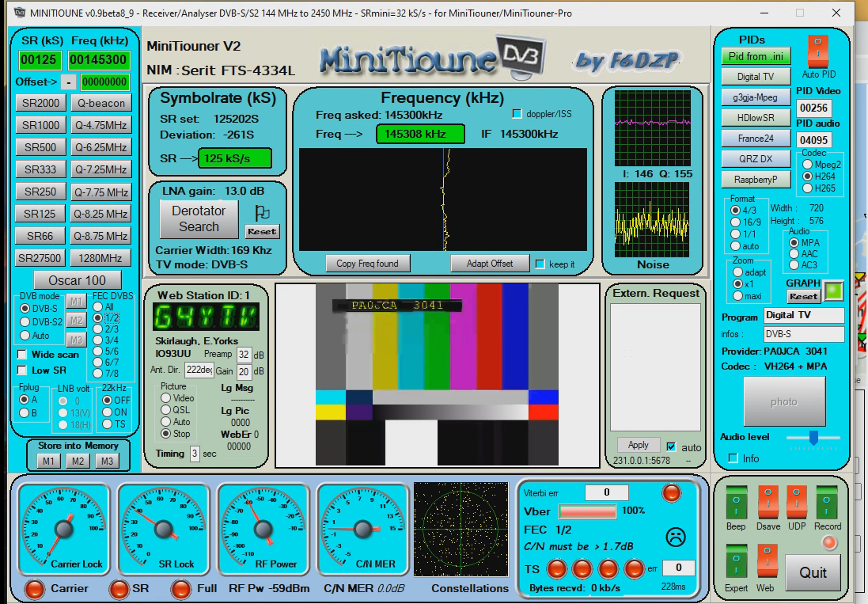Click the Vber progress bar
Viewport: 868px width, 604px height.
coord(587,511)
